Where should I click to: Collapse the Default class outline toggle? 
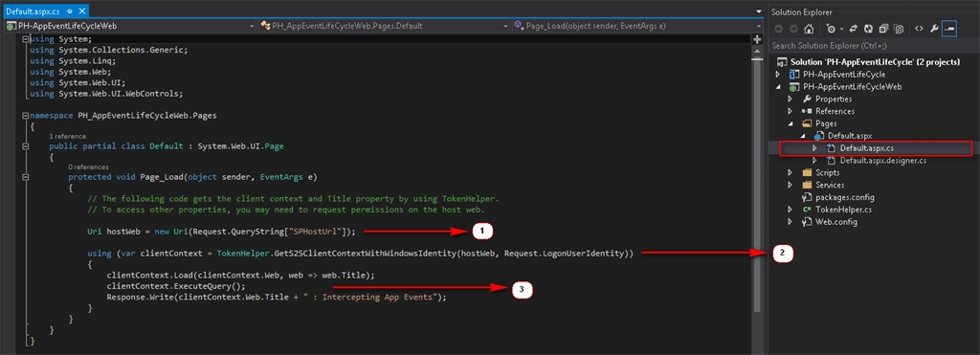coord(25,146)
